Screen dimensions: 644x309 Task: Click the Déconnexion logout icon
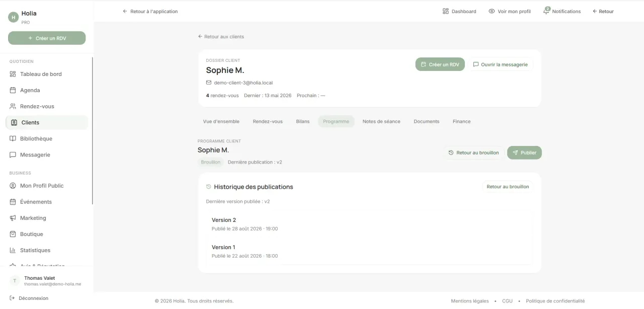tap(12, 298)
